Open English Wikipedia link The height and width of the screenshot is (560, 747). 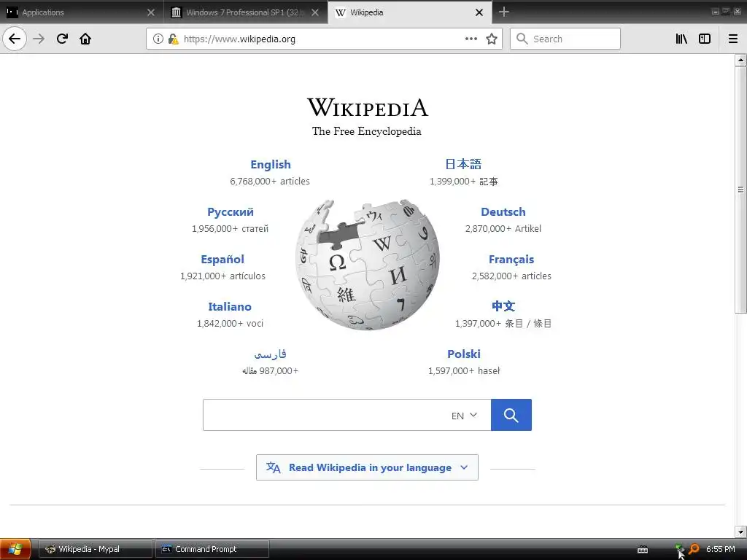coord(271,164)
